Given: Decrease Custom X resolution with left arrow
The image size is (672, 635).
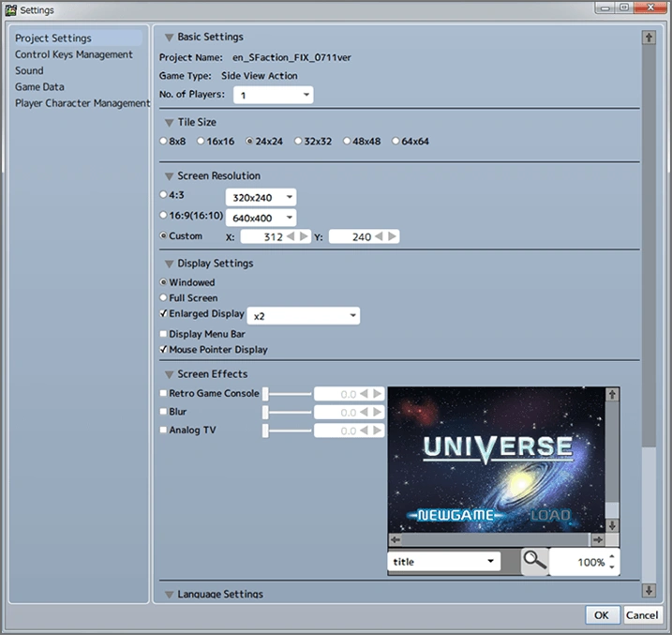Looking at the screenshot, I should 291,236.
